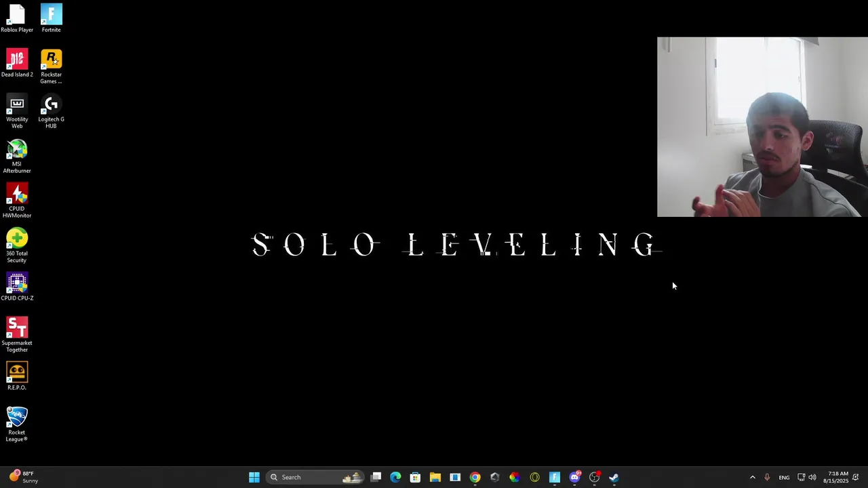This screenshot has height=488, width=868.
Task: Select the Supermarket Together desktop icon
Action: (x=17, y=335)
